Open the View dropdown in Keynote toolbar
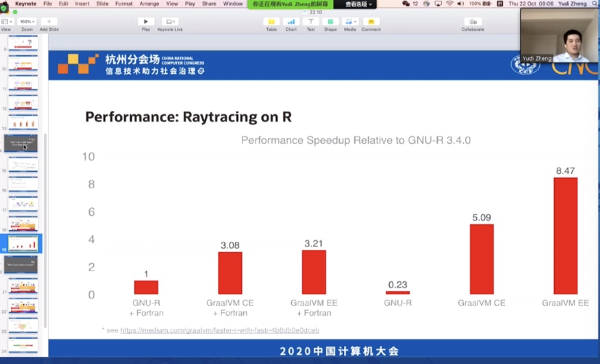 (6, 22)
